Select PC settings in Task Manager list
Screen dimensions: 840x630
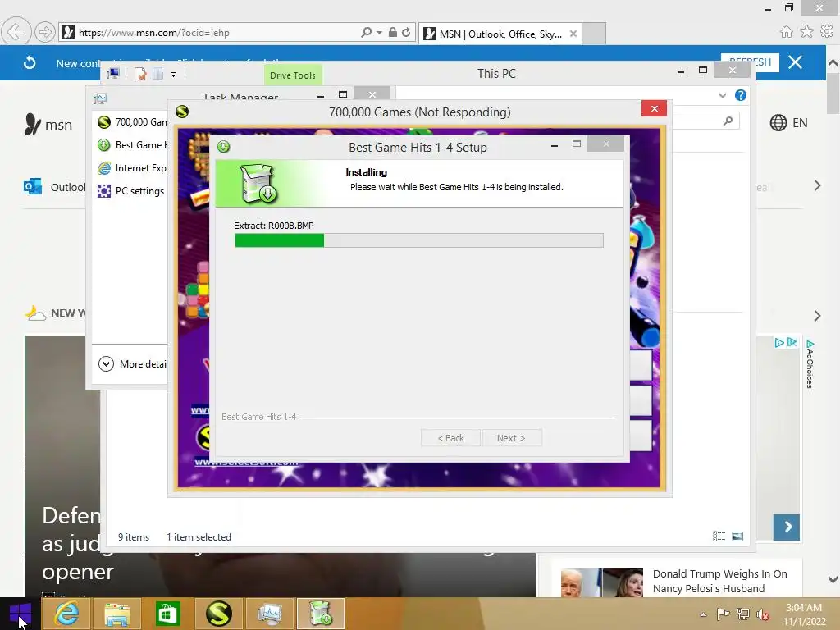pyautogui.click(x=132, y=191)
